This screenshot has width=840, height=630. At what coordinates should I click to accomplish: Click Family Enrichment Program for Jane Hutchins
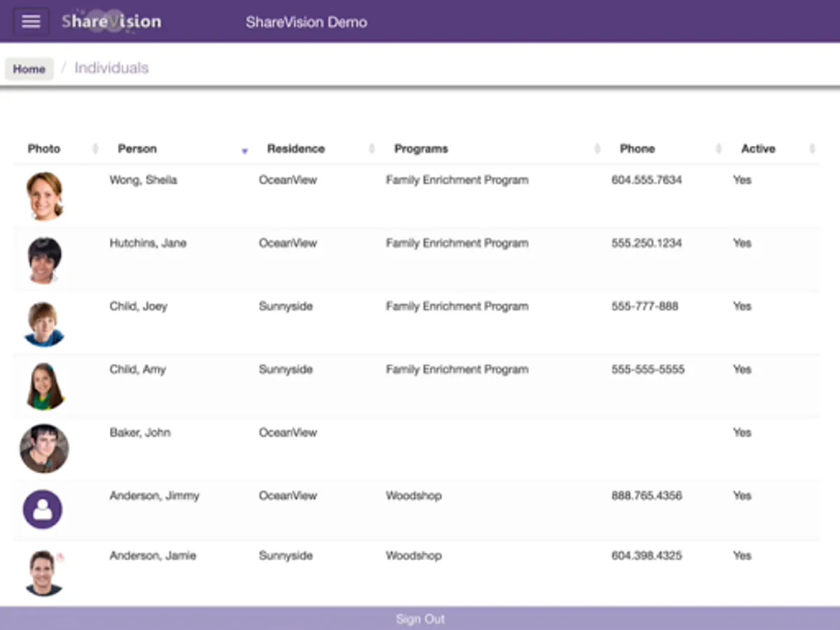[457, 243]
